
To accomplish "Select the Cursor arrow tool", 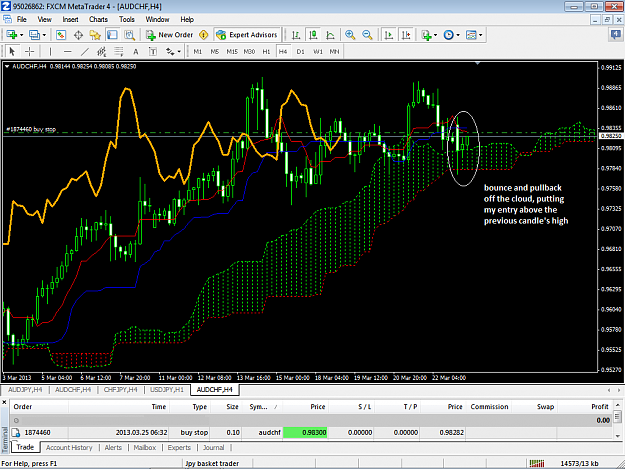I will coord(12,51).
